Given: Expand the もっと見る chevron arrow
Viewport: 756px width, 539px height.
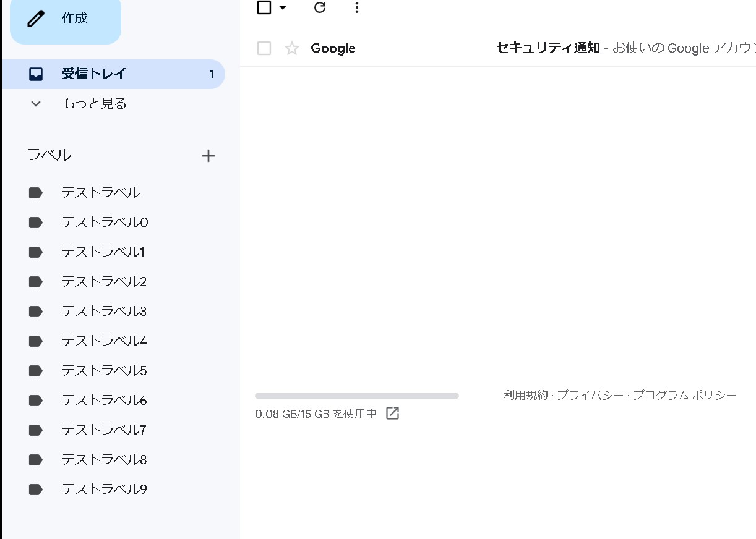Looking at the screenshot, I should (36, 104).
